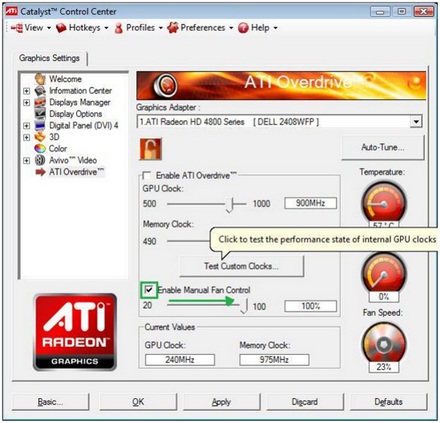Click the 3D settings icon
This screenshot has width=440, height=423.
point(40,137)
